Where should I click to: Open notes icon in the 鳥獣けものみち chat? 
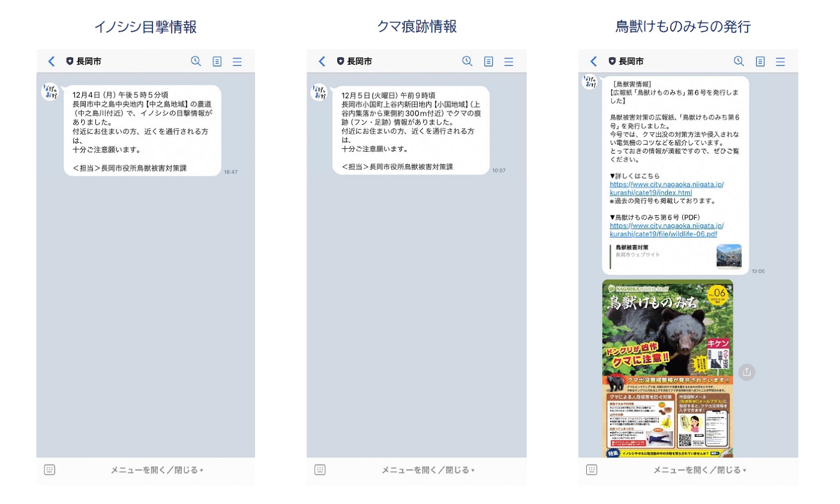[x=760, y=61]
